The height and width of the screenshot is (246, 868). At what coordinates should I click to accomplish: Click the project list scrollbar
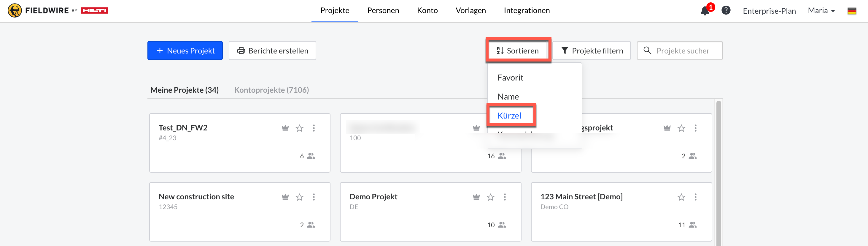tap(718, 169)
